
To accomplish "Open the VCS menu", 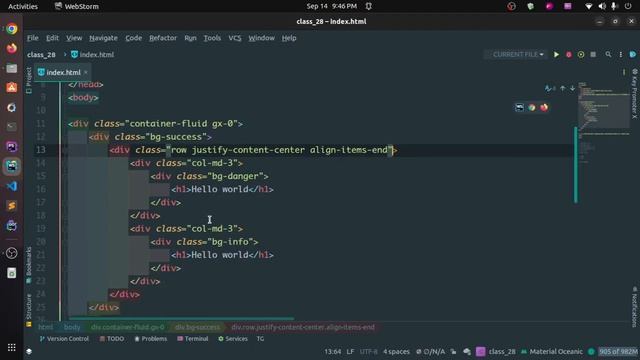I will pyautogui.click(x=235, y=38).
